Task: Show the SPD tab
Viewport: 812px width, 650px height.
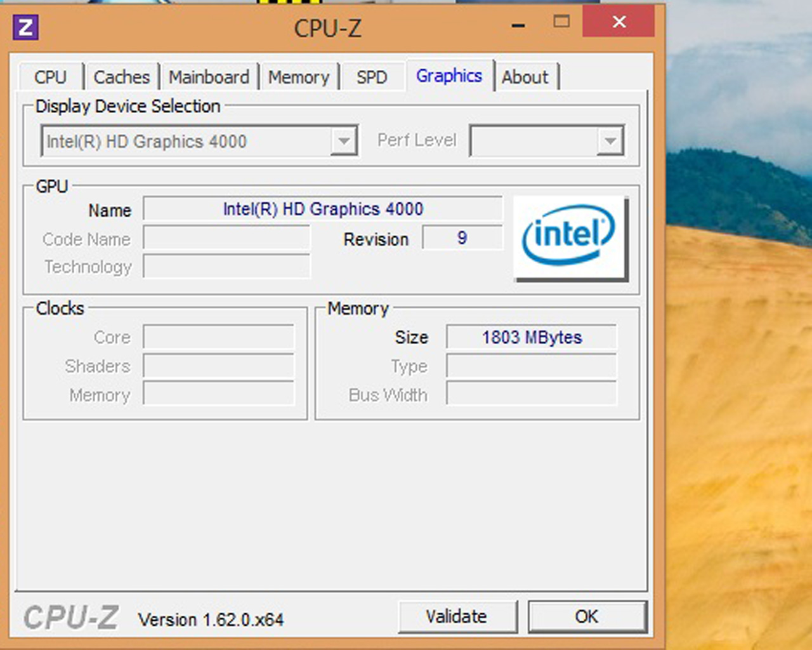Action: [372, 77]
